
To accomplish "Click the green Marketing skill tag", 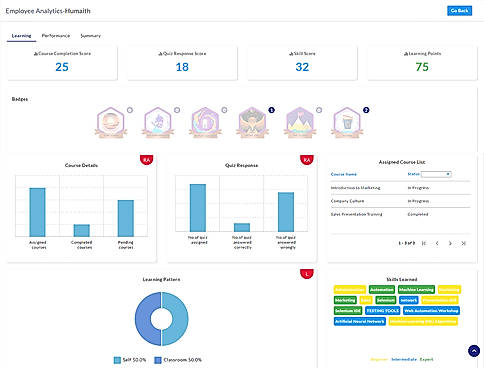I will click(345, 300).
